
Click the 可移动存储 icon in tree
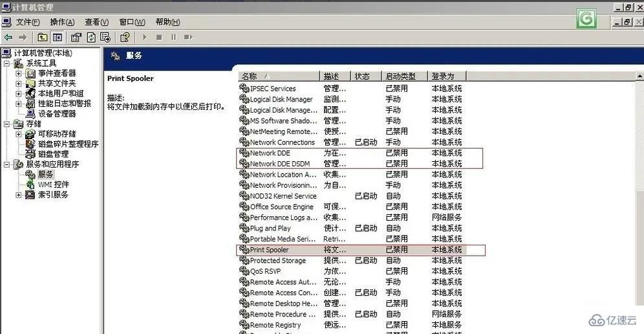30,134
